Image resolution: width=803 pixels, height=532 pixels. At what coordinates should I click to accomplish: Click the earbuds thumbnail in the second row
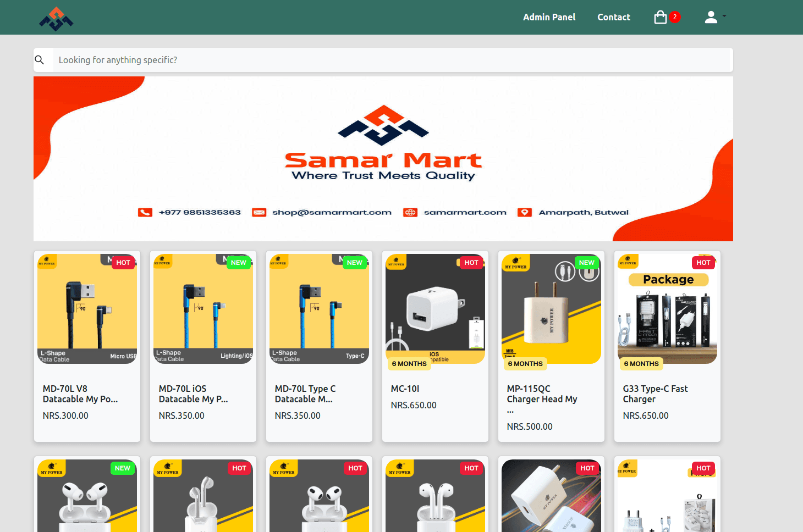pos(87,500)
